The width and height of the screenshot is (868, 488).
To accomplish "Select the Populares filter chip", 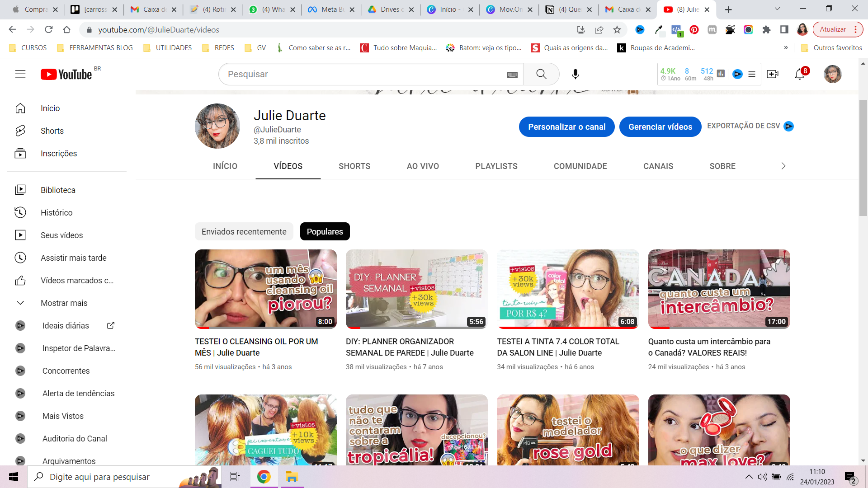I will point(325,231).
